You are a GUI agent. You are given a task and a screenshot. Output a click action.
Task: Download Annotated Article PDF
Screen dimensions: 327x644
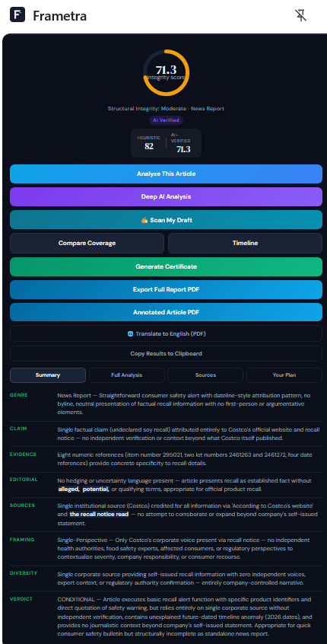pos(167,313)
